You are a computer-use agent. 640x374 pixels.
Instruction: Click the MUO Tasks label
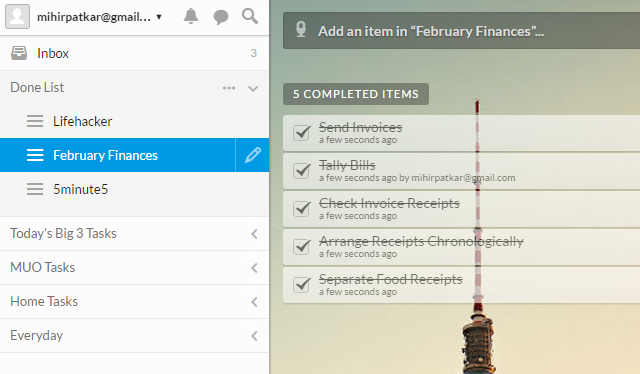point(42,267)
